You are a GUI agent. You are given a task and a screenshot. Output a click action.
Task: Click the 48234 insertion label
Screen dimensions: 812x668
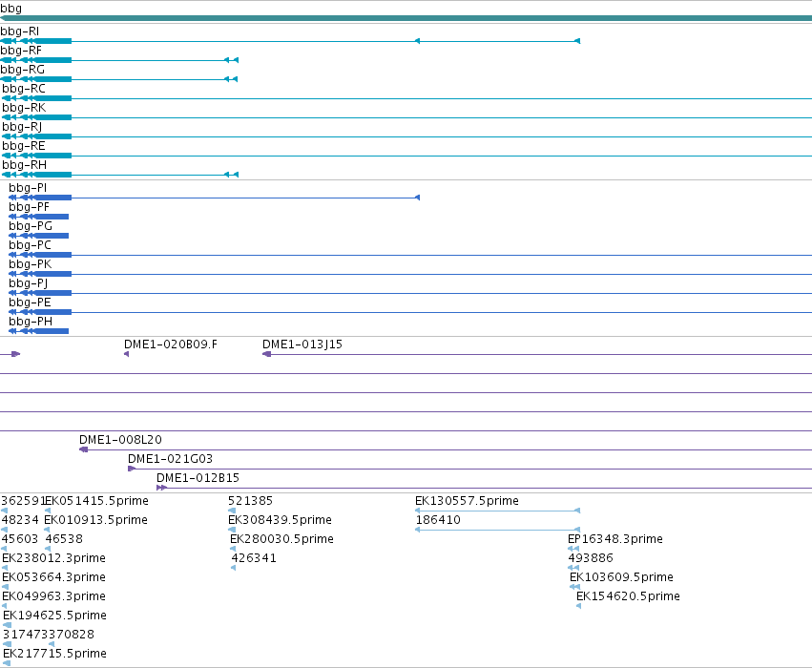[x=20, y=520]
